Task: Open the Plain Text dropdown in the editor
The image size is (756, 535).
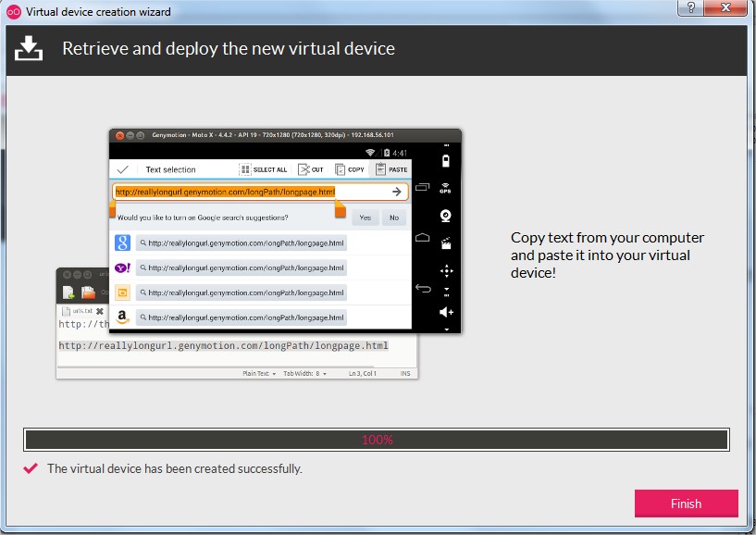Action: tap(259, 373)
